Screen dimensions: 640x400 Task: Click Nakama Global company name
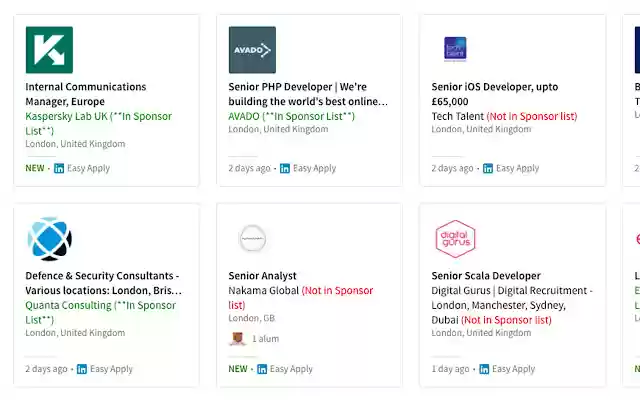263,291
